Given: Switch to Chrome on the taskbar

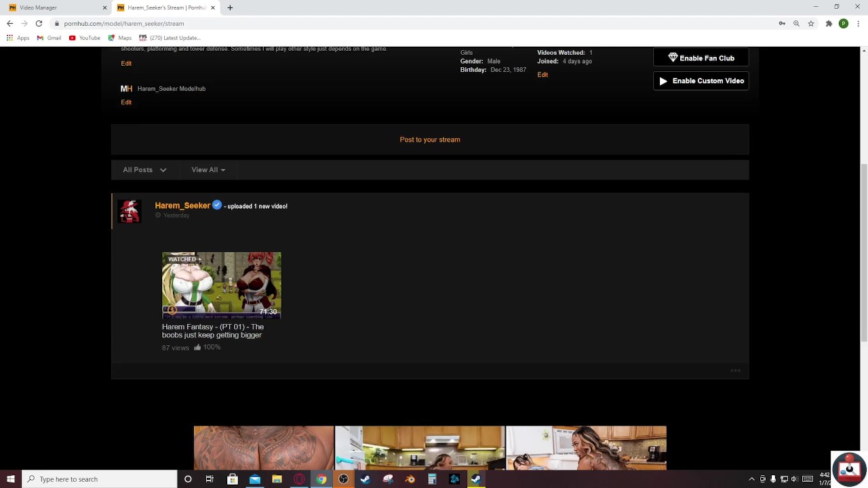Looking at the screenshot, I should [x=321, y=479].
